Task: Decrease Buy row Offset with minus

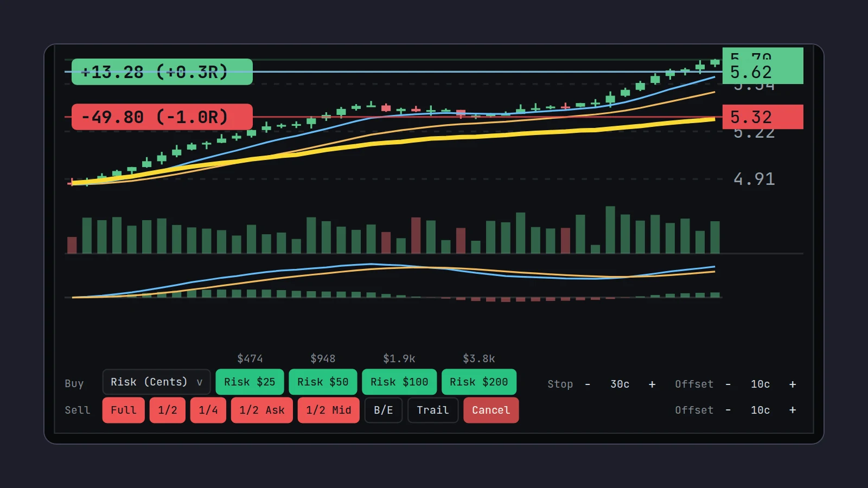Action: [728, 384]
